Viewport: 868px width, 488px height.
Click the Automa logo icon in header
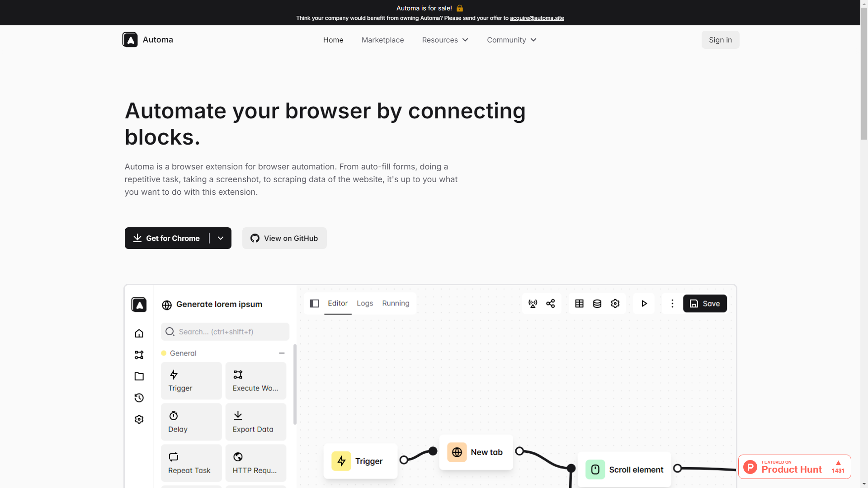coord(130,40)
